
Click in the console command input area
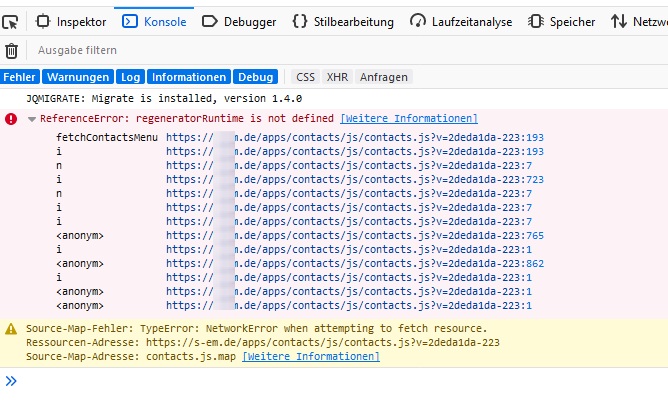(x=341, y=381)
